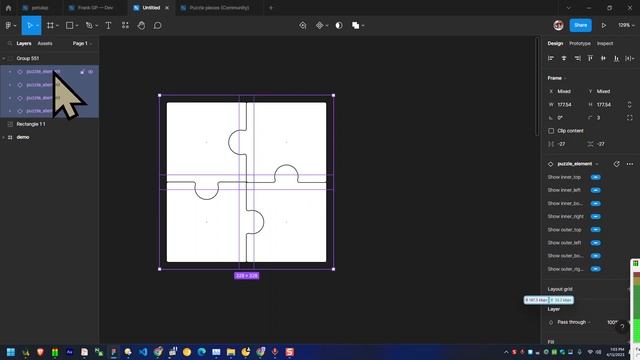
Task: Open the distribute spacing dropdown
Action: pos(629,58)
